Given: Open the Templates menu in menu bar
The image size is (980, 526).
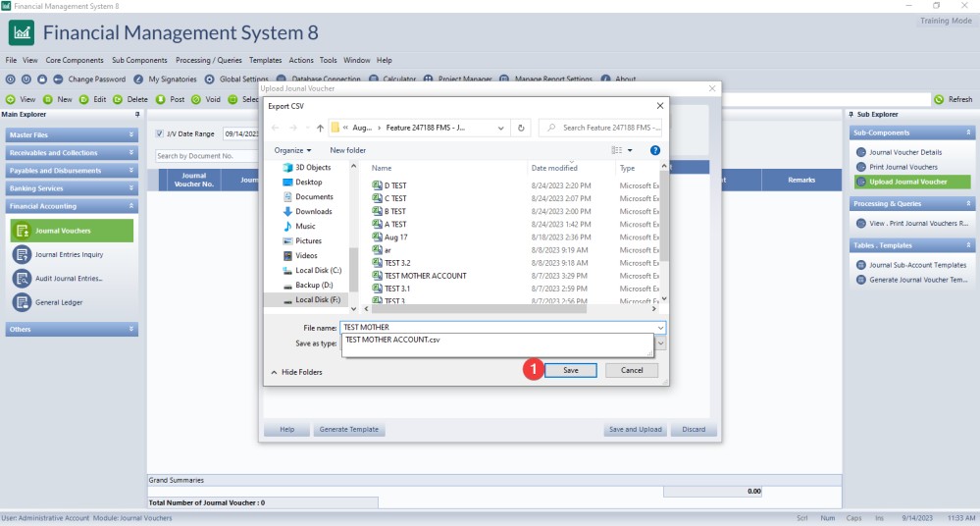Looking at the screenshot, I should pos(265,60).
